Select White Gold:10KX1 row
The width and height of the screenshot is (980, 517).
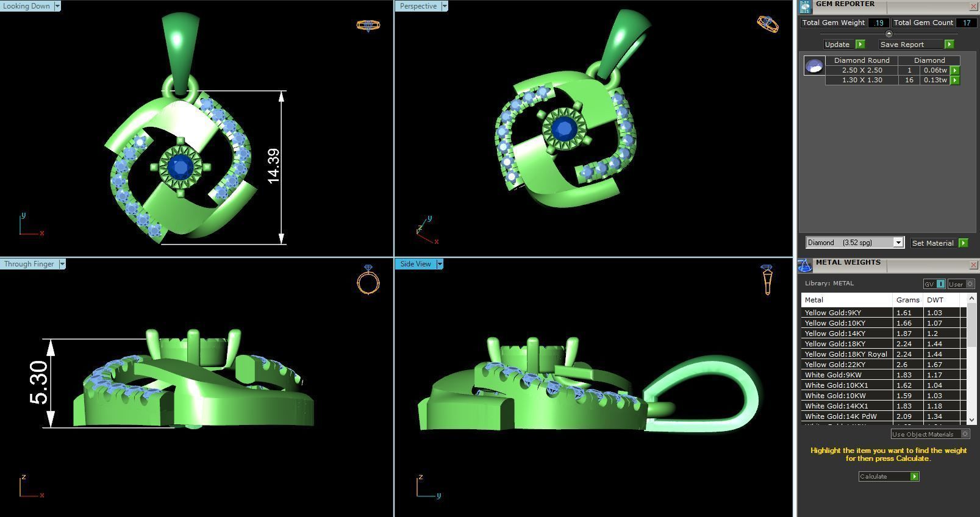(884, 385)
